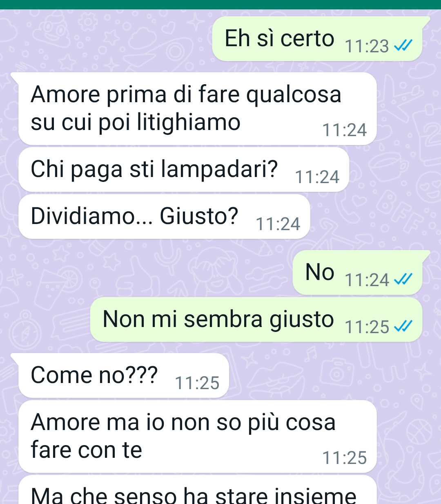Tap the 11:24 timestamp under 'su cui poi litighiamo'
This screenshot has width=441, height=504.
point(345,130)
